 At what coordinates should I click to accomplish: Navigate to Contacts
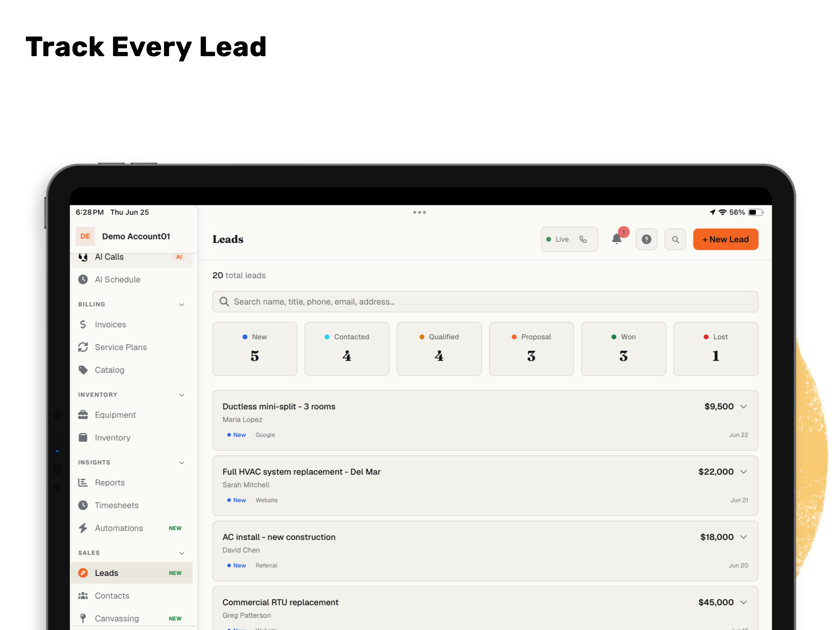pyautogui.click(x=131, y=596)
